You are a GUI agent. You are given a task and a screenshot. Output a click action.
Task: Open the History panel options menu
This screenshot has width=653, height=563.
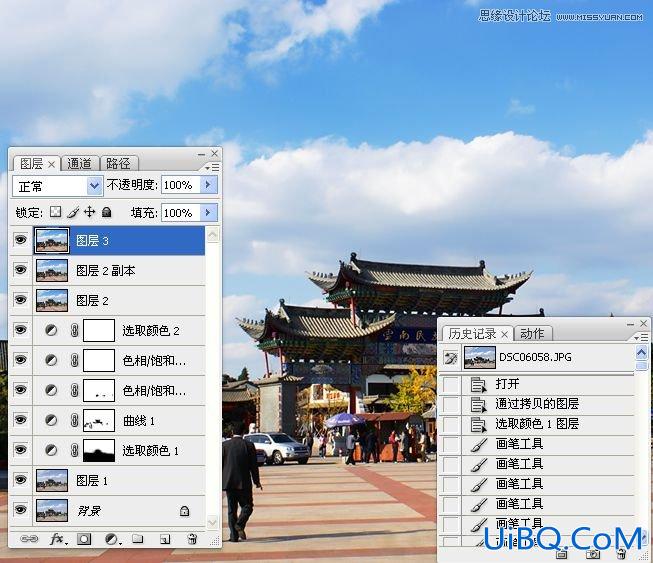click(641, 337)
